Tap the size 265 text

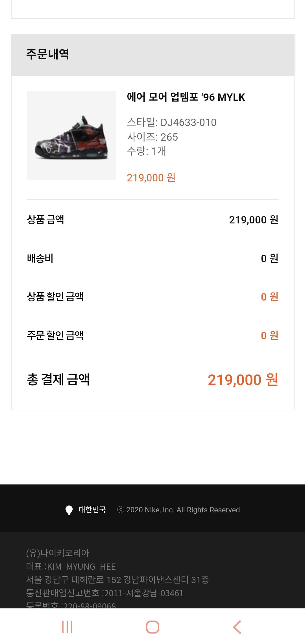pos(152,137)
